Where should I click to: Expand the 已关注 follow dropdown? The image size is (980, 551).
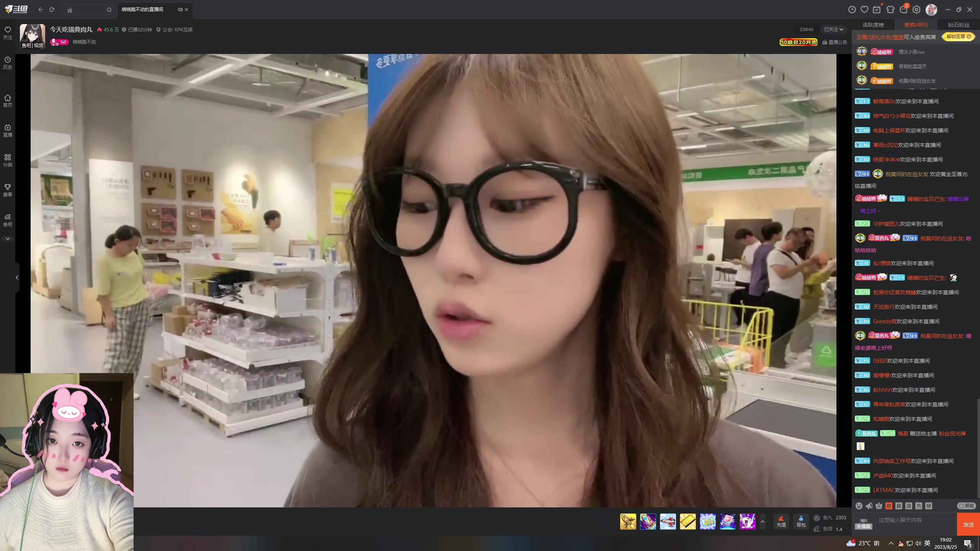pyautogui.click(x=833, y=29)
